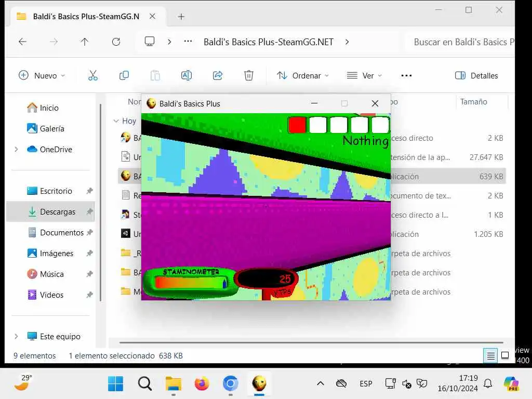Click the Cut scissors icon
The image size is (532, 399).
(92, 75)
